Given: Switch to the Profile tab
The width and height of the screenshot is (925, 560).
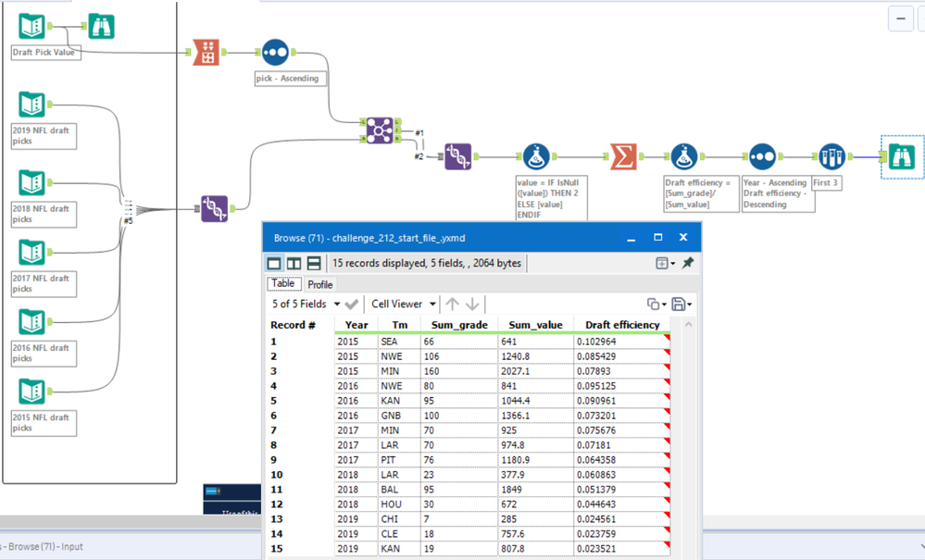Looking at the screenshot, I should (319, 284).
